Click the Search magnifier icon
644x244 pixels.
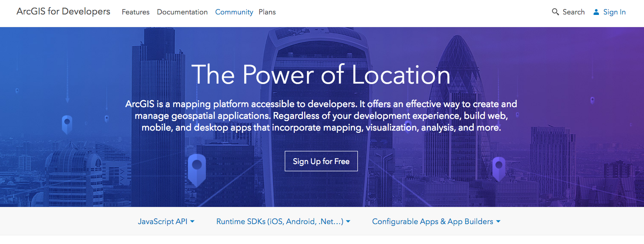pyautogui.click(x=556, y=12)
